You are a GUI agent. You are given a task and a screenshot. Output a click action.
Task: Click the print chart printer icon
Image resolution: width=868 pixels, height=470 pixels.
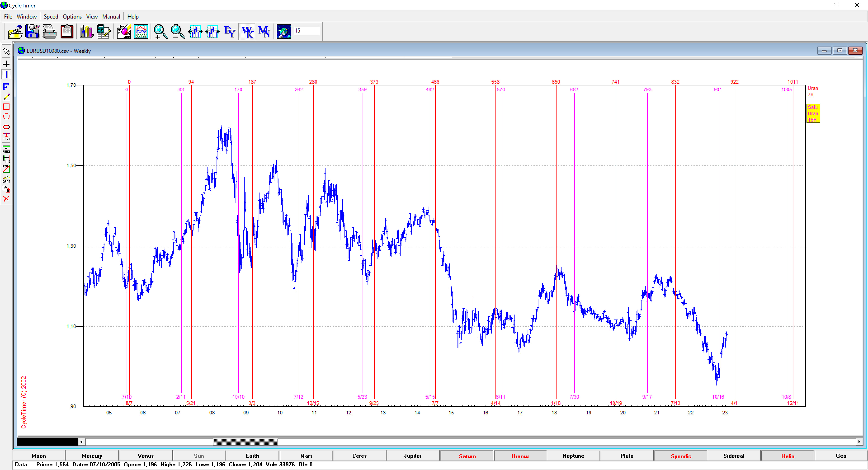coord(50,32)
